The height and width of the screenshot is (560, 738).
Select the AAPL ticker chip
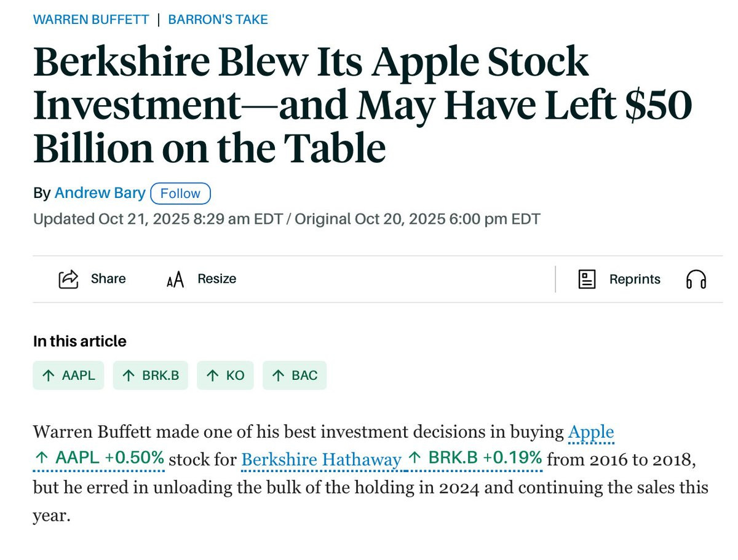click(x=68, y=376)
